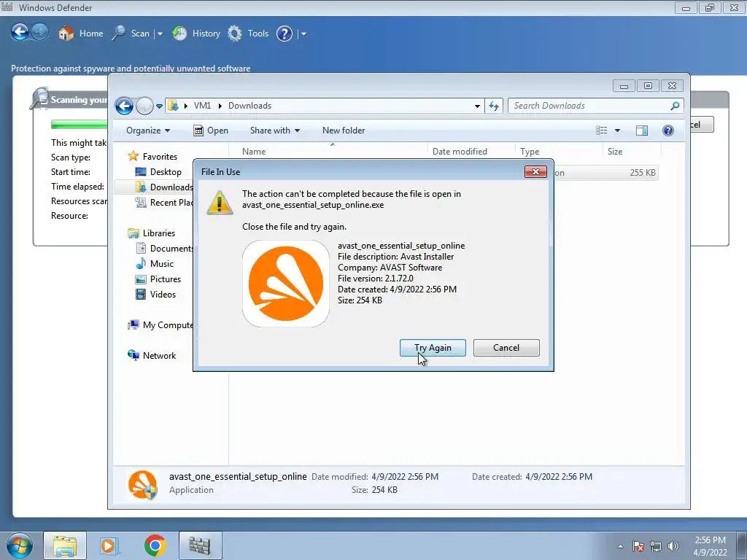Screen dimensions: 747x560
Task: Click the Home house icon in Defender
Action: click(66, 34)
